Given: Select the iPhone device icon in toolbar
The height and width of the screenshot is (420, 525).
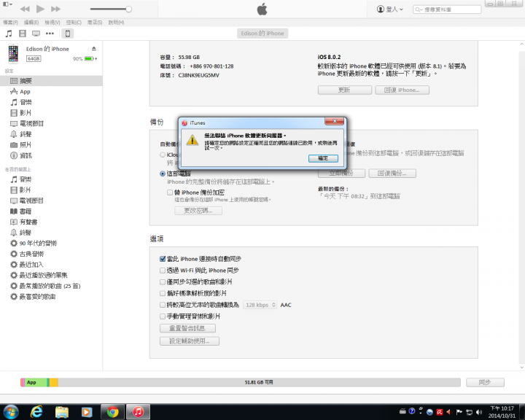Looking at the screenshot, I should (x=68, y=34).
